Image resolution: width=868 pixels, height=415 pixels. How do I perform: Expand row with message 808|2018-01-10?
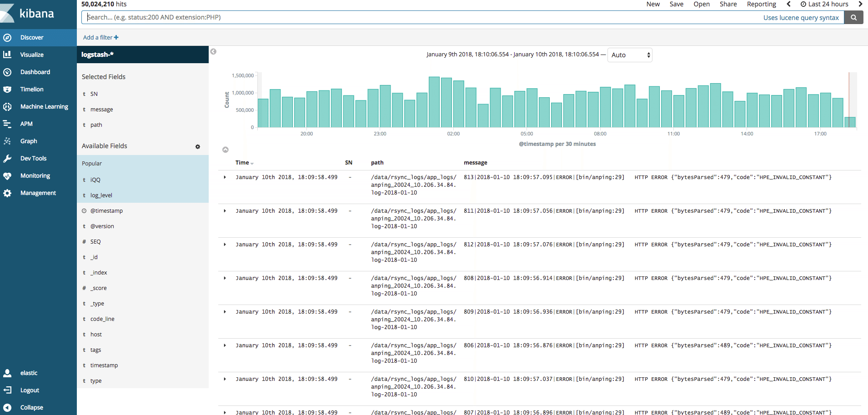225,278
